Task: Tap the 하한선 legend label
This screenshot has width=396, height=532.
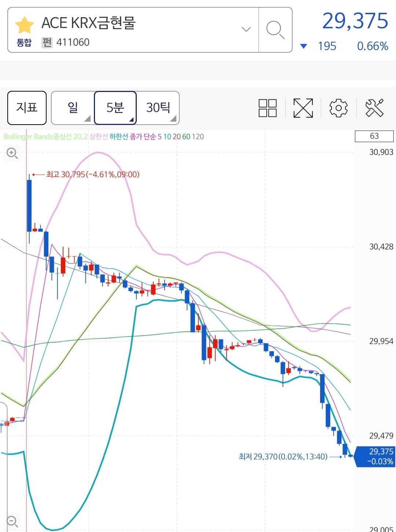Action: [x=119, y=137]
